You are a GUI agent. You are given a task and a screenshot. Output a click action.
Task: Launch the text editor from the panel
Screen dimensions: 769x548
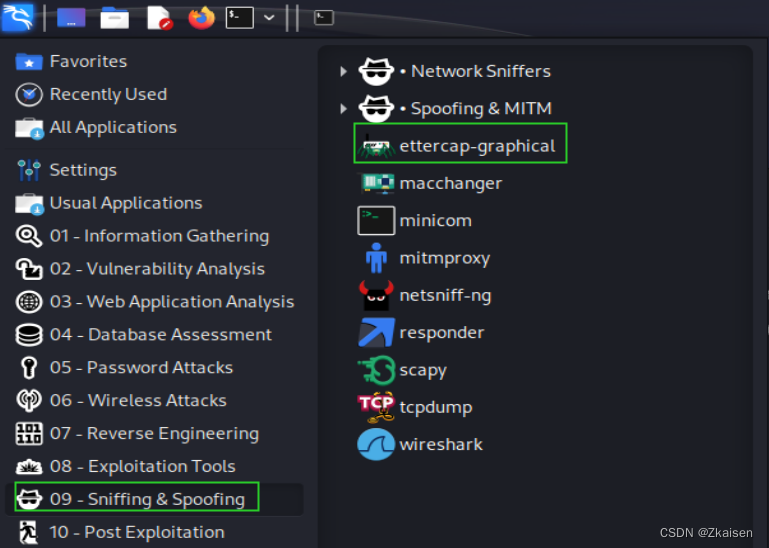point(159,18)
